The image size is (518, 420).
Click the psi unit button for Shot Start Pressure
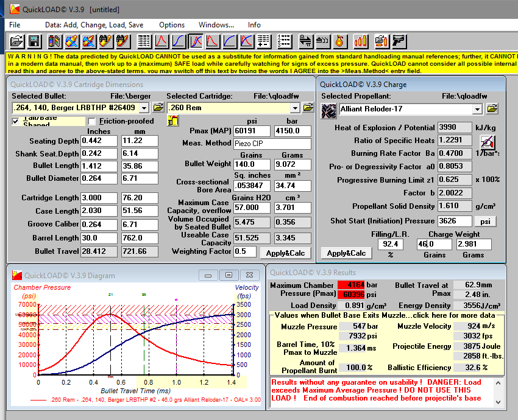coord(485,222)
